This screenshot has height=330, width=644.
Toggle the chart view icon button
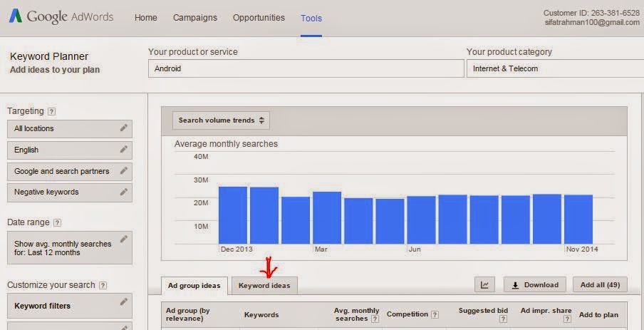pyautogui.click(x=484, y=284)
